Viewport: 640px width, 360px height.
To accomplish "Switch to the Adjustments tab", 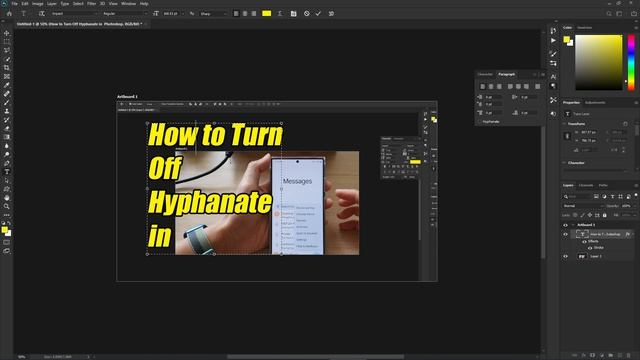I will (x=595, y=102).
